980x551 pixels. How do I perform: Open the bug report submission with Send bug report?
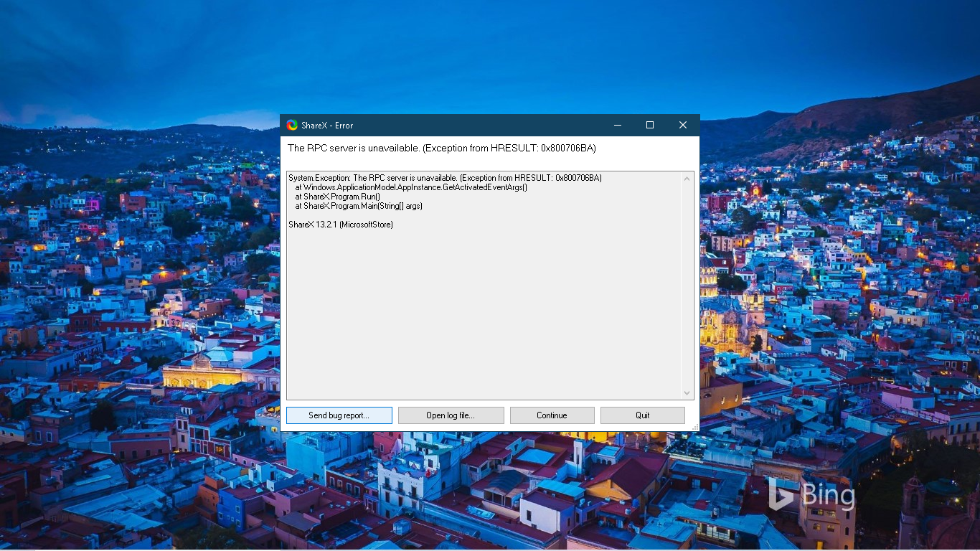(339, 415)
